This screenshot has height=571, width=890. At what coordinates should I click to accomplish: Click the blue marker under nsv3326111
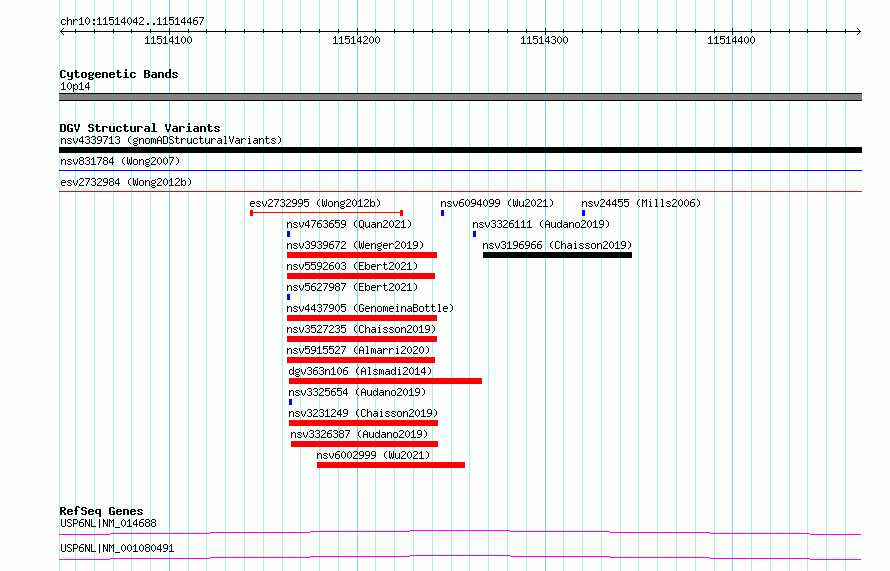pyautogui.click(x=474, y=234)
